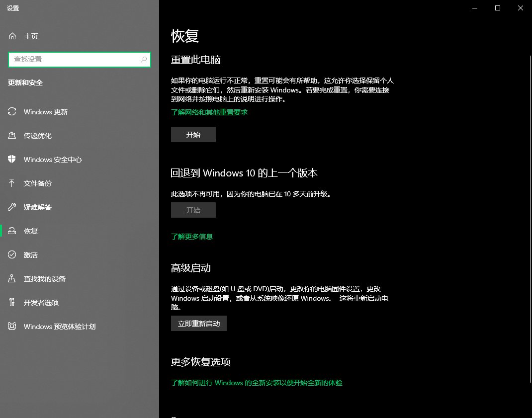Image resolution: width=532 pixels, height=418 pixels.
Task: Click the cat icon for Windows 预览体验计划
Action: (x=12, y=327)
